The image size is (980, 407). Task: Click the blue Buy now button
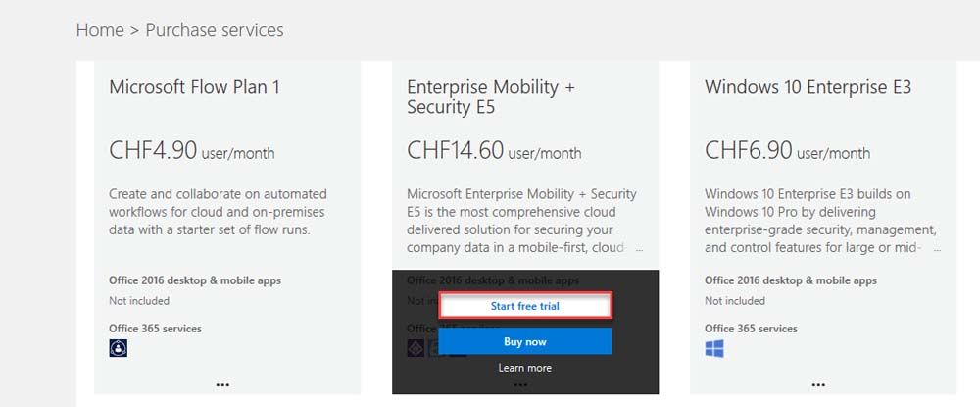pyautogui.click(x=525, y=342)
